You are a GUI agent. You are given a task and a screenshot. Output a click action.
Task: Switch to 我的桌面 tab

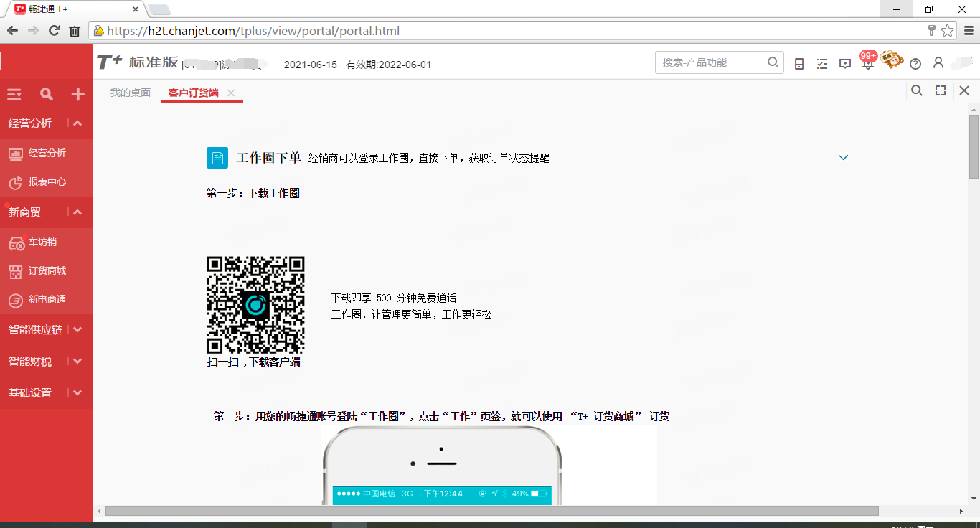131,93
